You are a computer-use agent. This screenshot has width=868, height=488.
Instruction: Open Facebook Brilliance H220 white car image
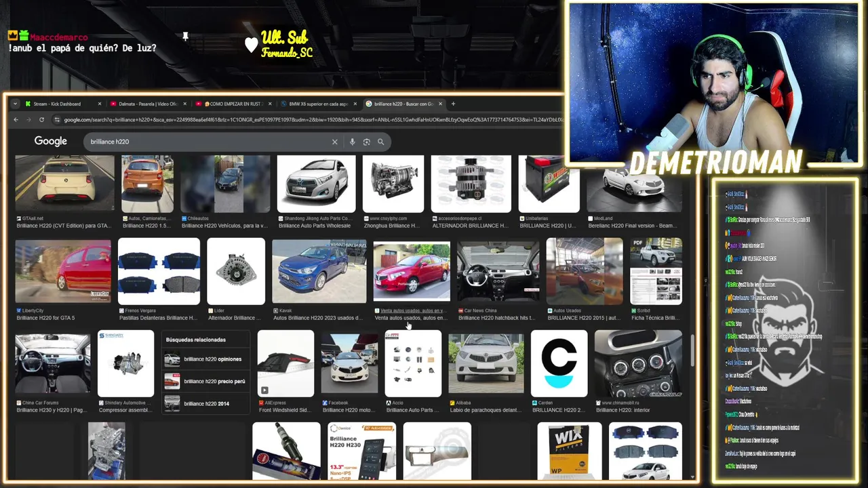tap(349, 363)
